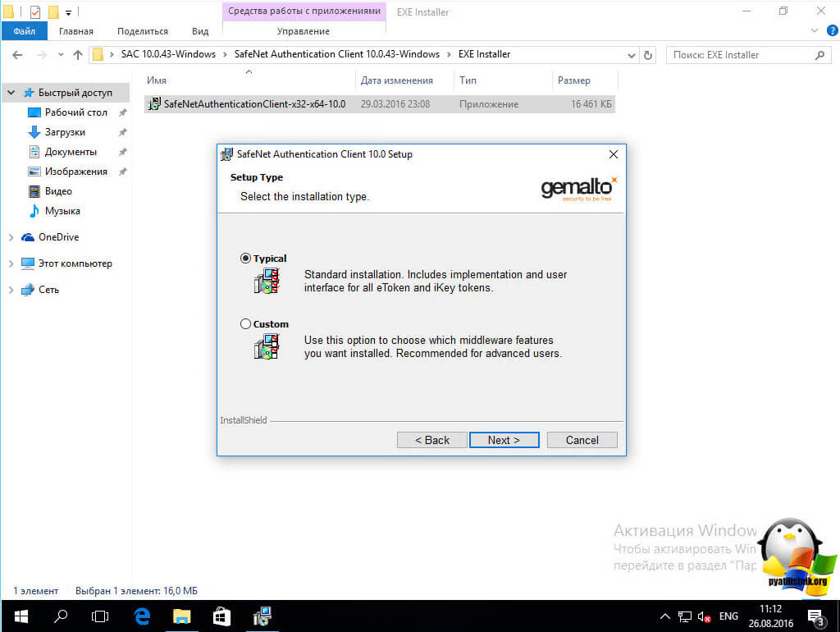The width and height of the screenshot is (840, 632).
Task: Switch to the Главная ribbon tab
Action: point(76,31)
